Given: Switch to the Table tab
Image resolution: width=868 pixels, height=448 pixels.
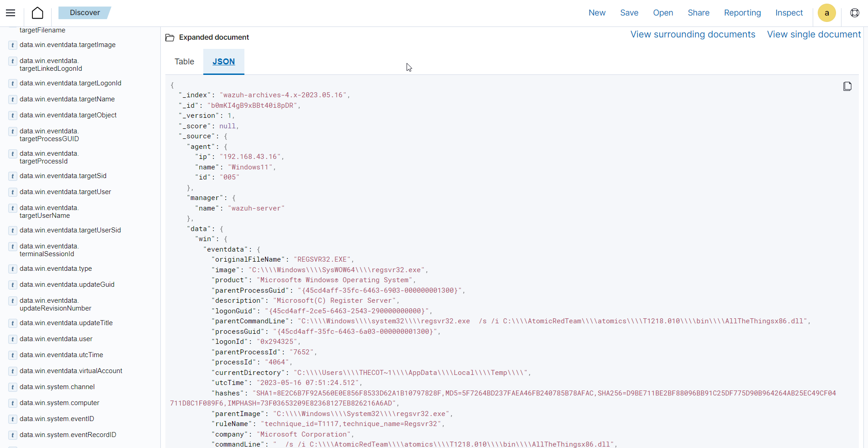Looking at the screenshot, I should coord(184,61).
